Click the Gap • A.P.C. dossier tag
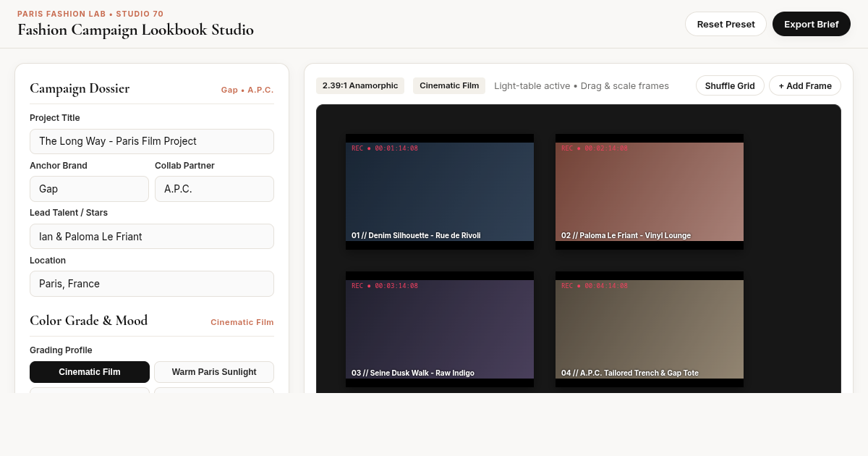This screenshot has height=456, width=868. (x=247, y=90)
